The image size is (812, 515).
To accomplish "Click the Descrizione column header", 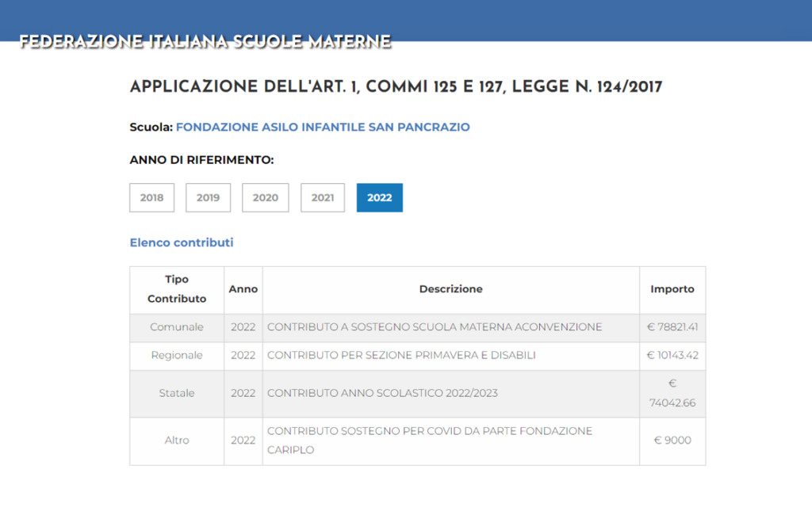I will click(x=450, y=289).
